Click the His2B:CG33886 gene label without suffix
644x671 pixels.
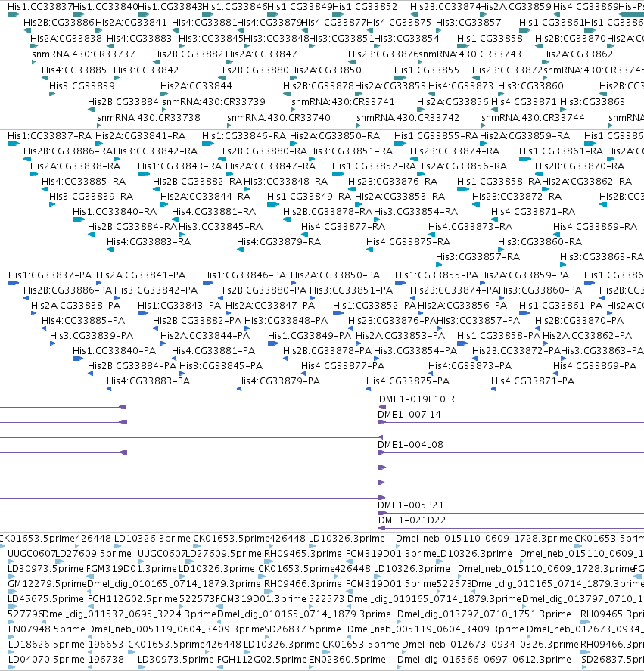(59, 22)
